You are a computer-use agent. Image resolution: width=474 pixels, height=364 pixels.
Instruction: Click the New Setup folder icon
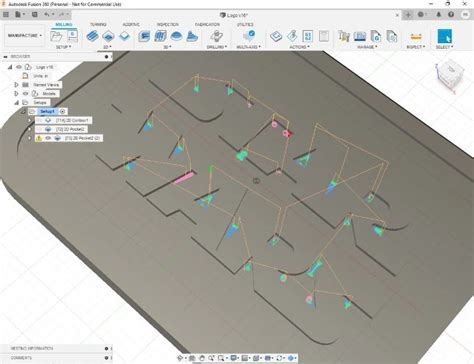pos(56,36)
